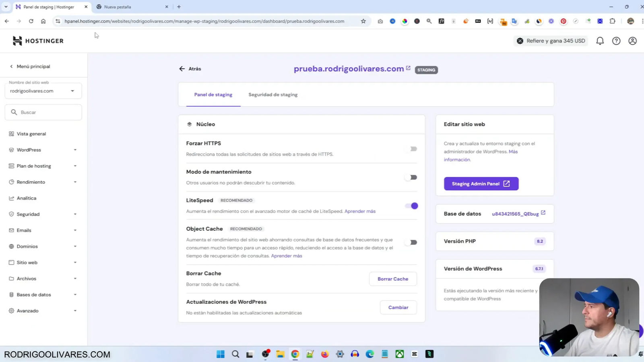Disable the LiteSpeed toggle
Viewport: 644px width, 362px height.
point(411,206)
